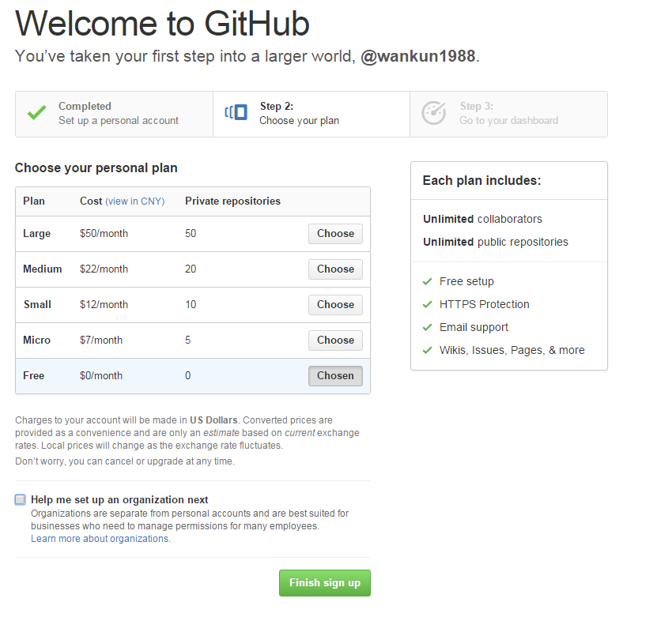Choose the Small $12/month plan
The width and height of the screenshot is (672, 636).
pyautogui.click(x=335, y=304)
